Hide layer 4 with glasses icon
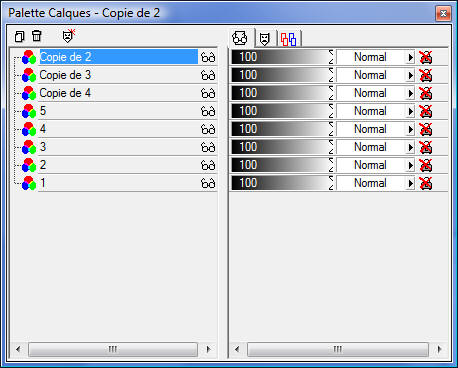The height and width of the screenshot is (368, 458). (x=208, y=129)
